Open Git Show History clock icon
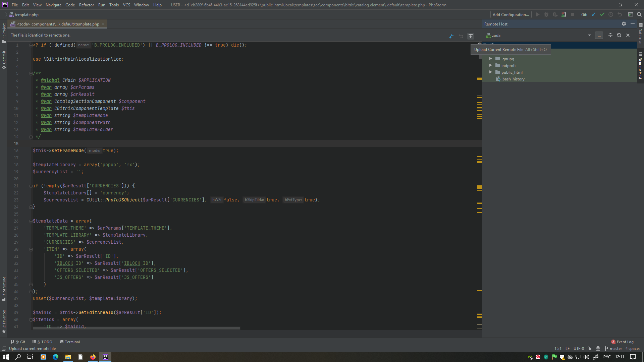 [611, 14]
